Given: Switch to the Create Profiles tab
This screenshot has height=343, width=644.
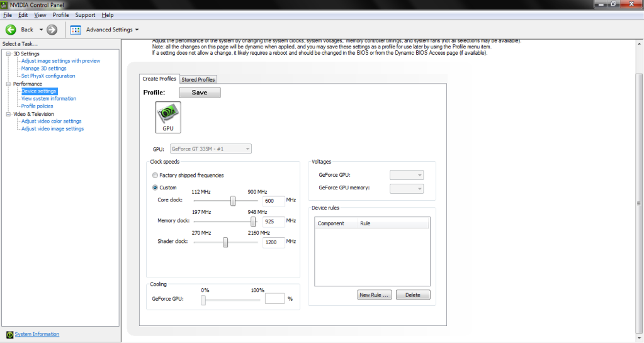Looking at the screenshot, I should pyautogui.click(x=159, y=79).
